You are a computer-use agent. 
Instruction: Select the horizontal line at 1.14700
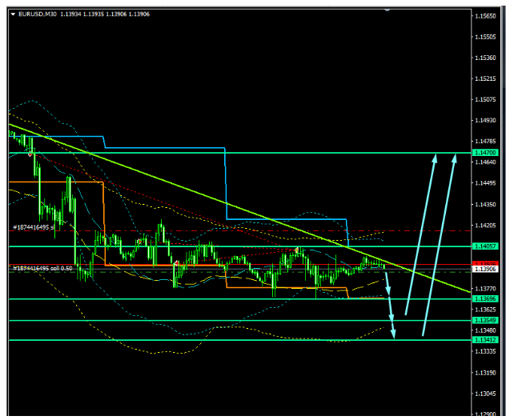tap(240, 152)
